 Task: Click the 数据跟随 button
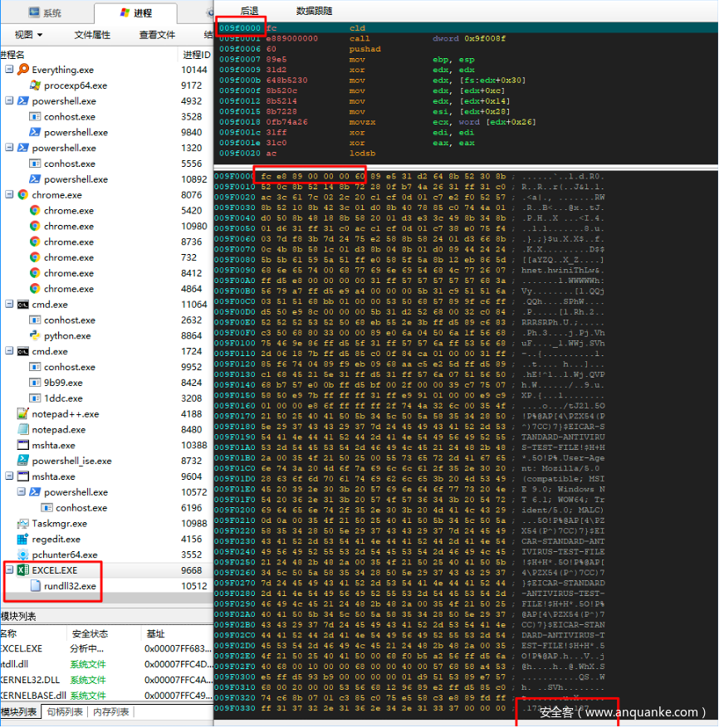314,11
